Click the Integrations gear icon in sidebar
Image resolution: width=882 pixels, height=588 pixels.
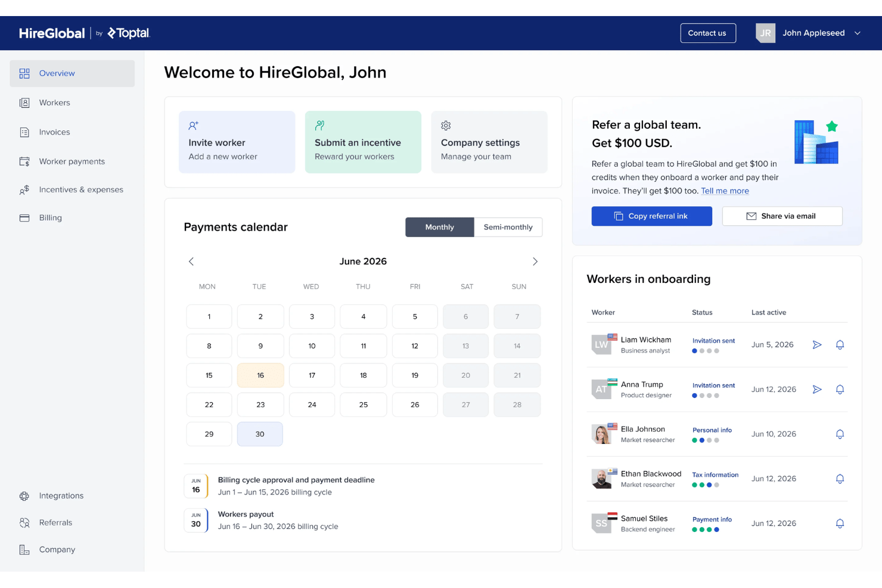24,496
